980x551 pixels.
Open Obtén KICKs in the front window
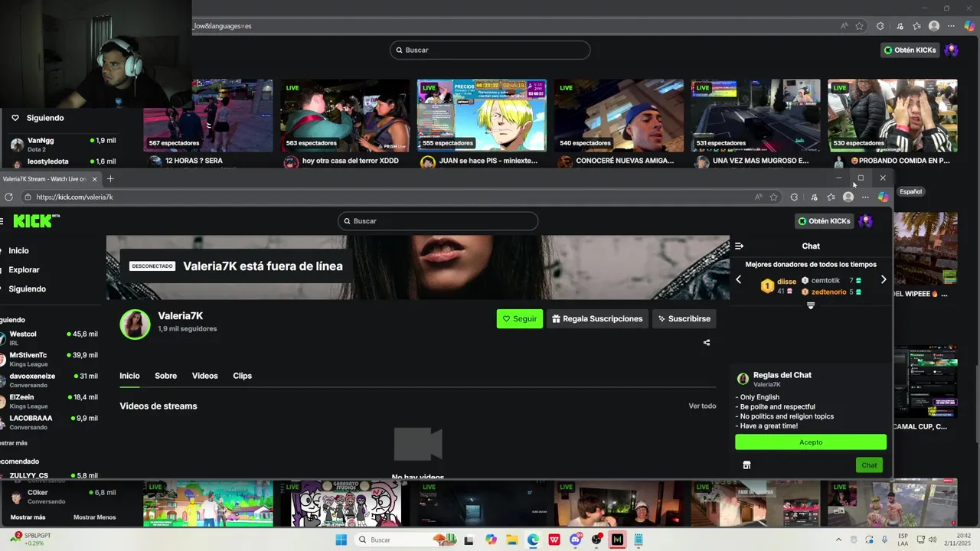point(825,221)
